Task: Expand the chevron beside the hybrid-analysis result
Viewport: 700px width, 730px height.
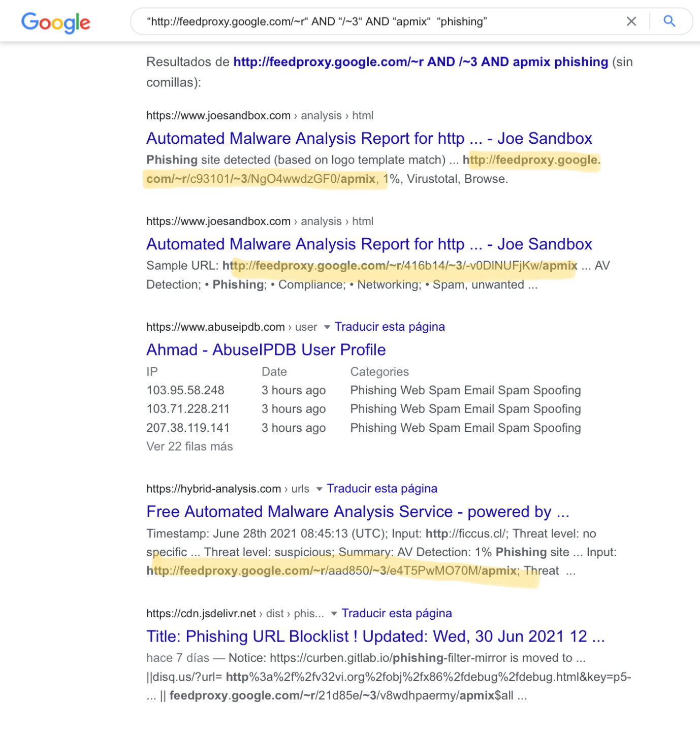Action: coord(319,489)
